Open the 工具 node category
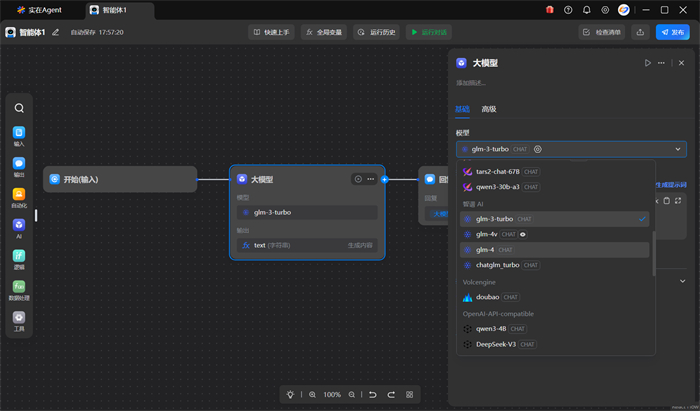The width and height of the screenshot is (700, 411). pos(19,318)
